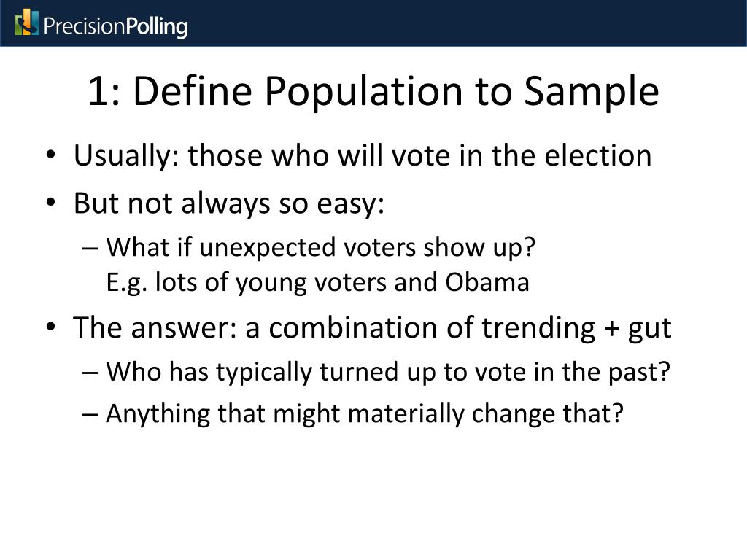Click 'The answer: a combination of trending' line
The height and width of the screenshot is (560, 747).
coord(372,328)
